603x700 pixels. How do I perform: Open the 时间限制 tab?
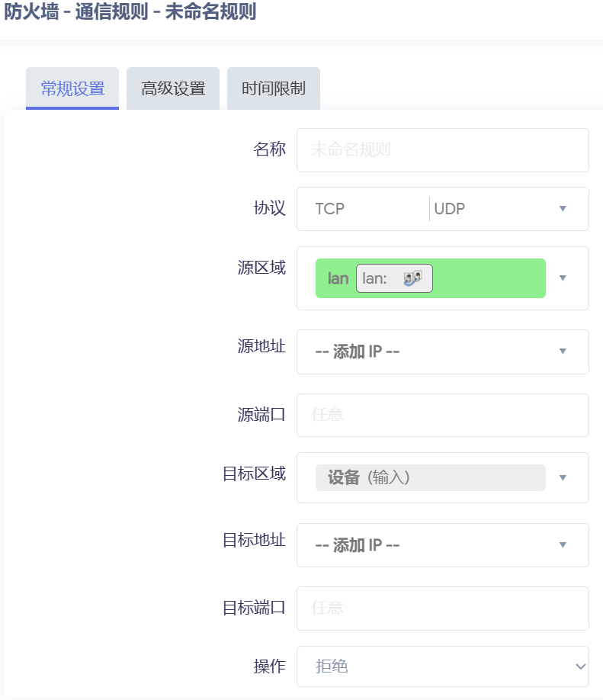click(273, 88)
